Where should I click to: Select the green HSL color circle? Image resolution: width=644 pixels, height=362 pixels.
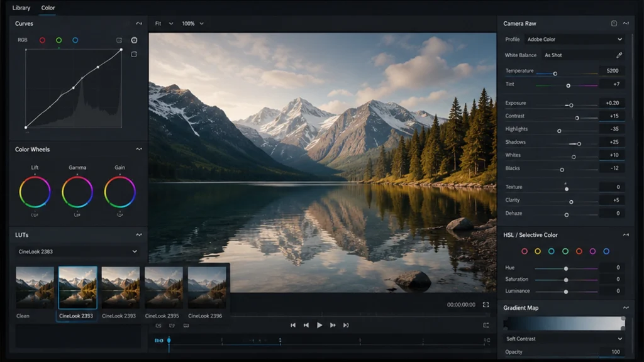[565, 251]
